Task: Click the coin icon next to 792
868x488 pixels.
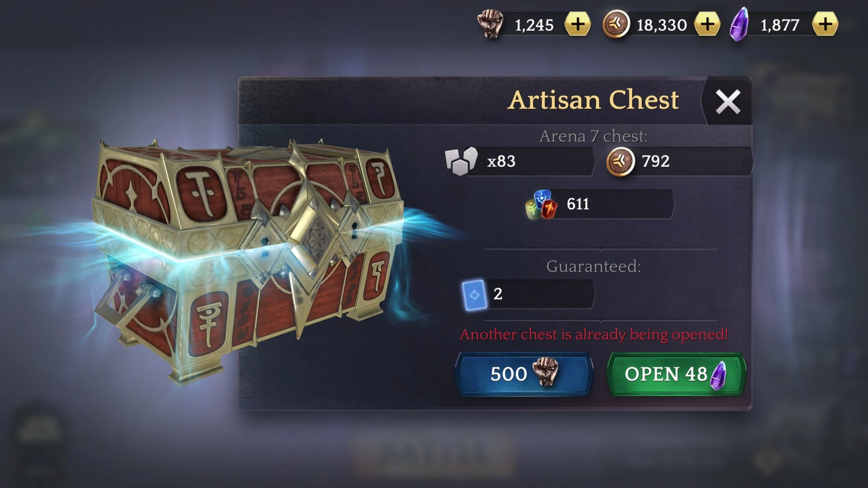Action: [620, 161]
